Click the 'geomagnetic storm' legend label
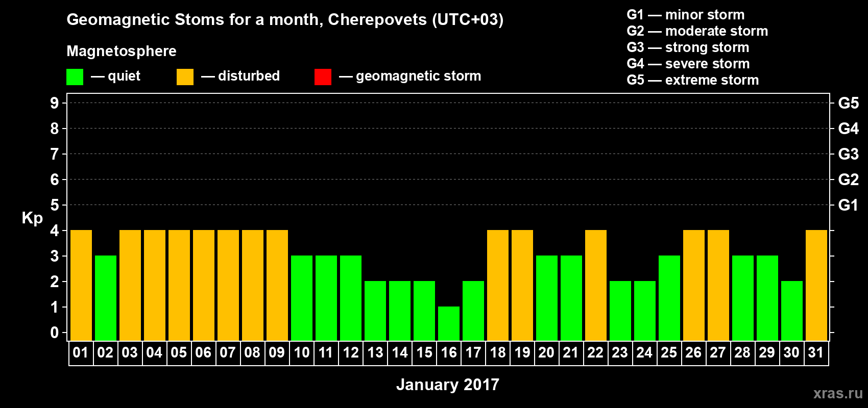The width and height of the screenshot is (868, 408). click(418, 76)
